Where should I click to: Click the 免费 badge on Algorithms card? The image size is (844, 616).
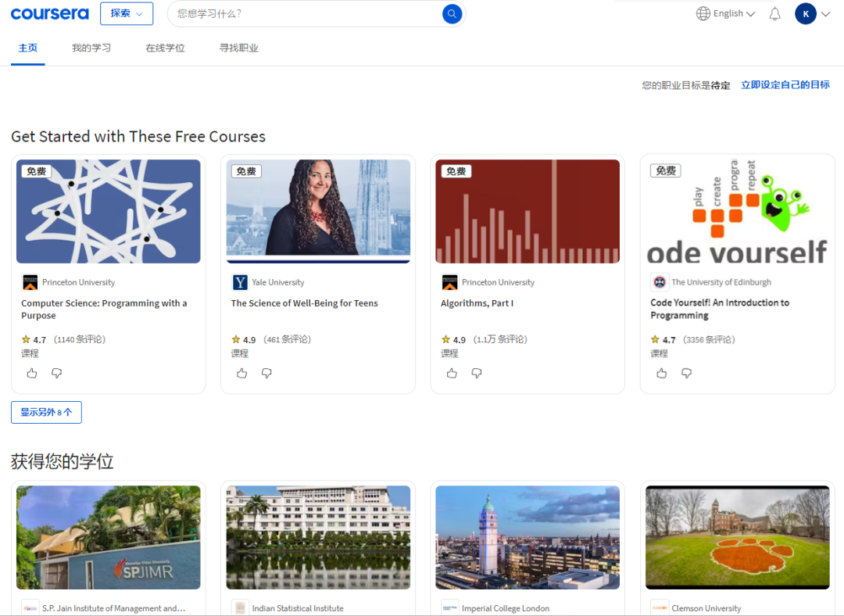pos(456,171)
